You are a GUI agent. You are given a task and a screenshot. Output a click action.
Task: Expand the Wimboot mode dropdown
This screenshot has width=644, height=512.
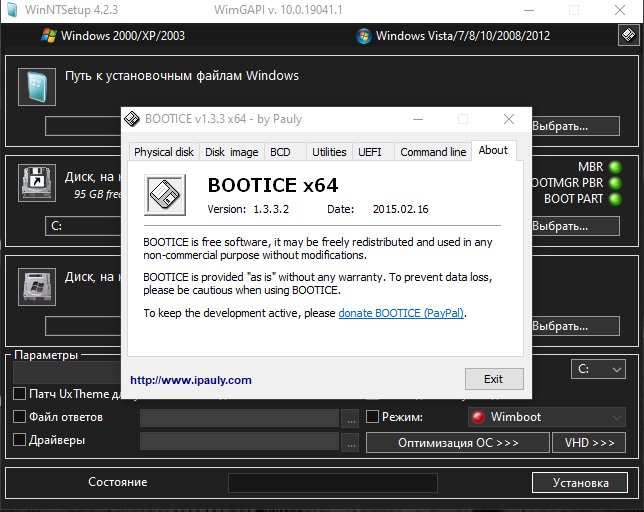point(547,417)
